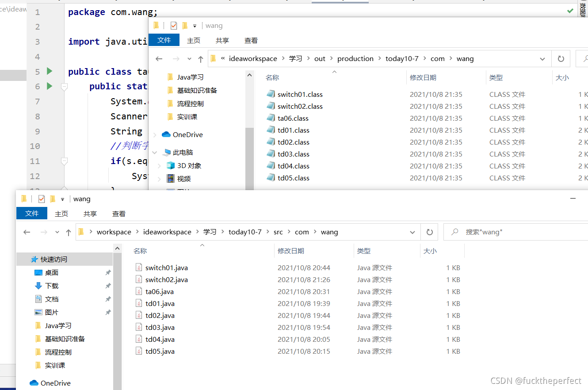Screen dimensions: 588x390
Task: Collapse the code fold marker on line 11
Action: [64, 161]
